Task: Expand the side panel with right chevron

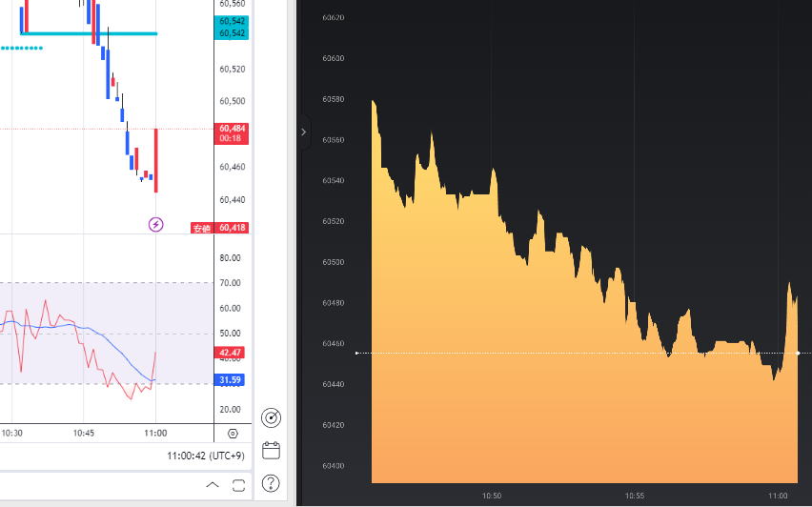Action: (x=304, y=132)
